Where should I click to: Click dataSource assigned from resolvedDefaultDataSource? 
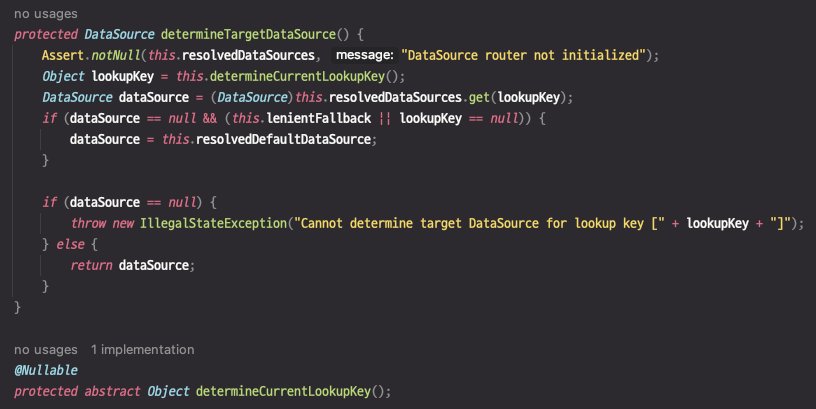(105, 139)
